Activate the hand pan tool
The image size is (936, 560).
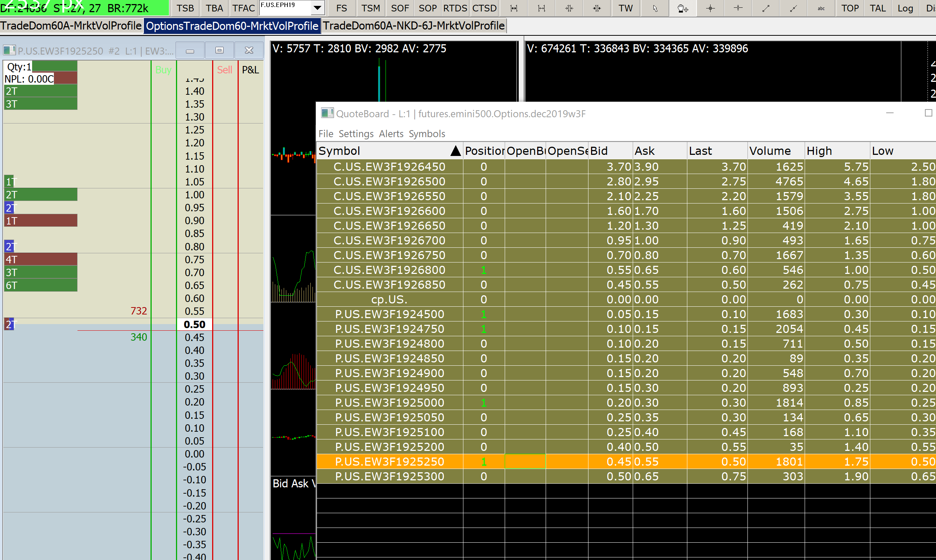tap(683, 8)
